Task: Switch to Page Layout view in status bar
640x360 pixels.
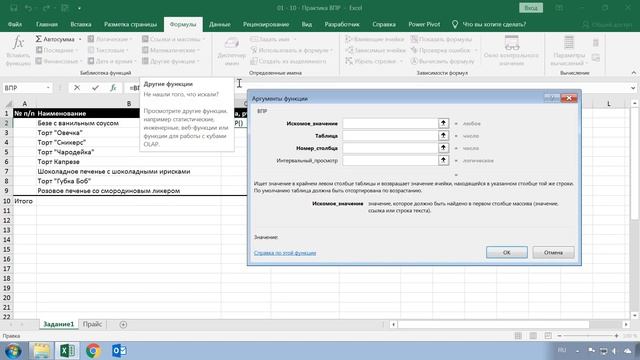Action: [x=533, y=336]
